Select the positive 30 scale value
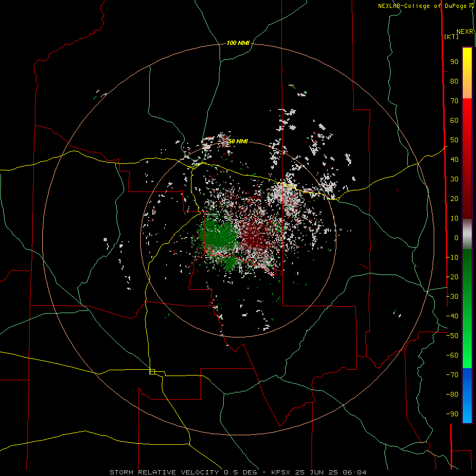476x476 pixels. click(x=454, y=179)
